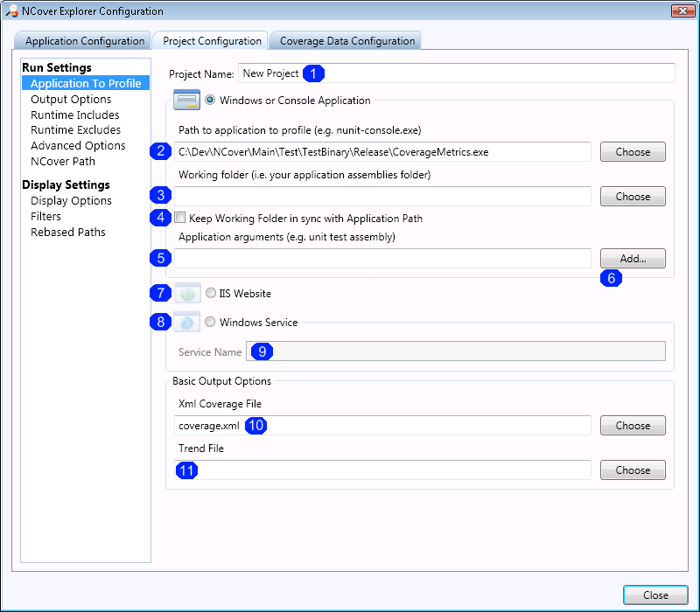Click Add... for application arguments
This screenshot has width=700, height=612.
pyautogui.click(x=633, y=258)
